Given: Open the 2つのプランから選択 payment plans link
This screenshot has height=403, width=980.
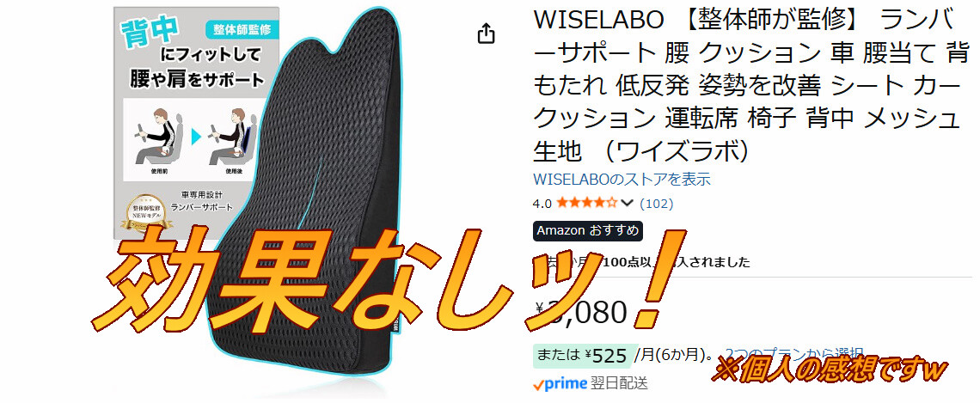Looking at the screenshot, I should [x=793, y=354].
